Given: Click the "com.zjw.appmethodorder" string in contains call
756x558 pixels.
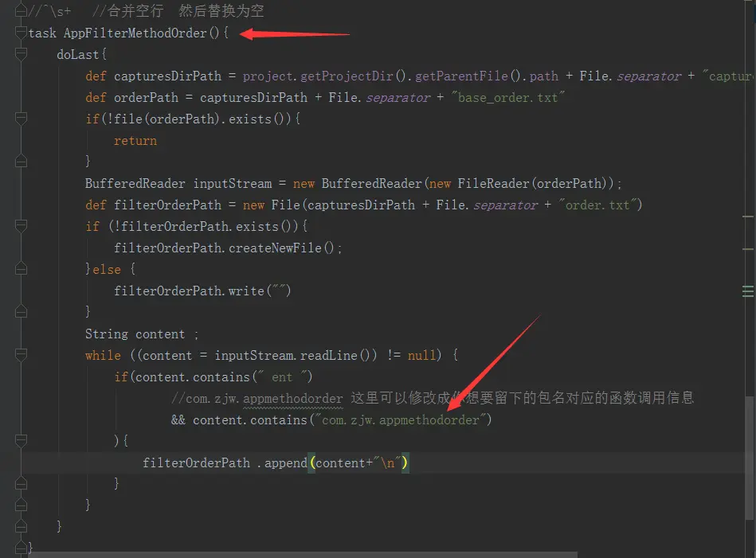Looking at the screenshot, I should pos(400,420).
